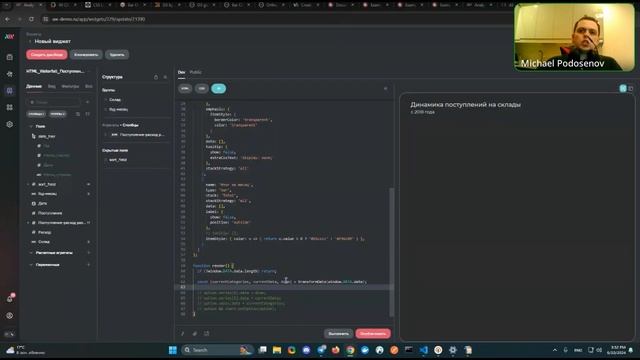Add variable with plus in Переменные row
The height and width of the screenshot is (360, 640).
tap(88, 265)
